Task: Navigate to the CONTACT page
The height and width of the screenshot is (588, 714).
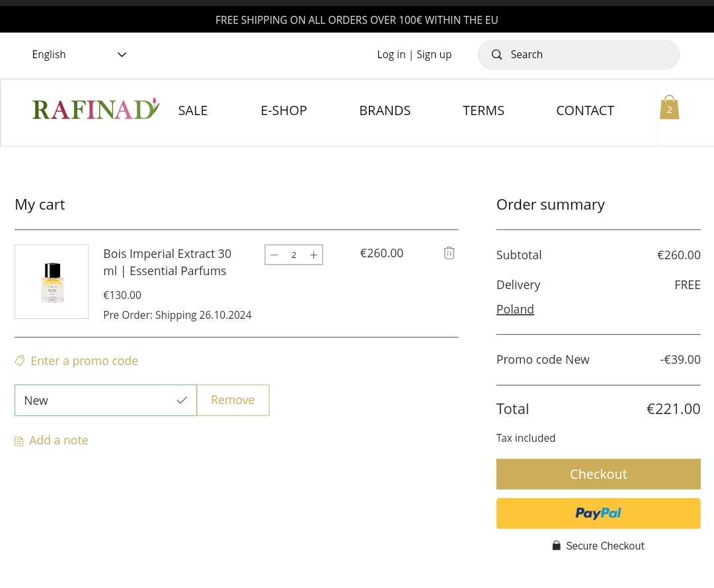Action: coord(585,110)
